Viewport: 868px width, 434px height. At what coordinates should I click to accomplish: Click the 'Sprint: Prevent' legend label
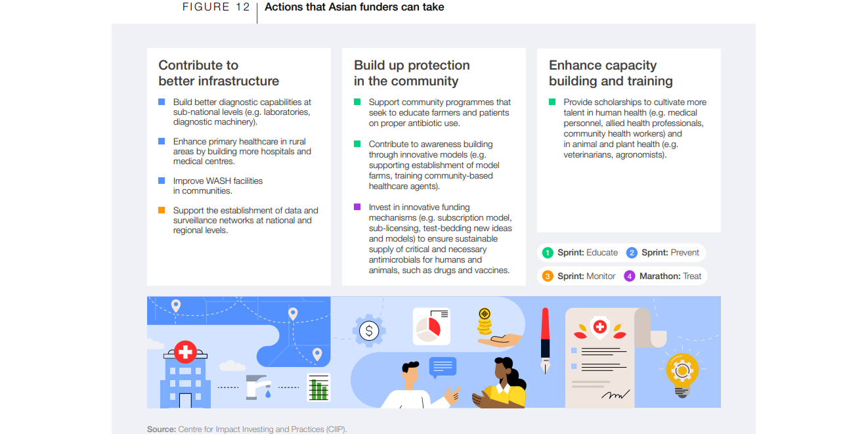pos(670,253)
